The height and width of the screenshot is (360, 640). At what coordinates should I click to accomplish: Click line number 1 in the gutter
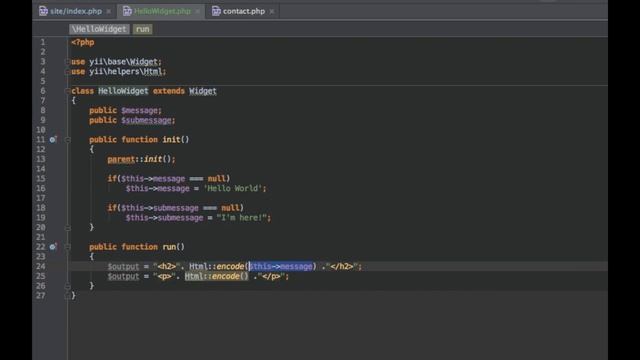(43, 42)
